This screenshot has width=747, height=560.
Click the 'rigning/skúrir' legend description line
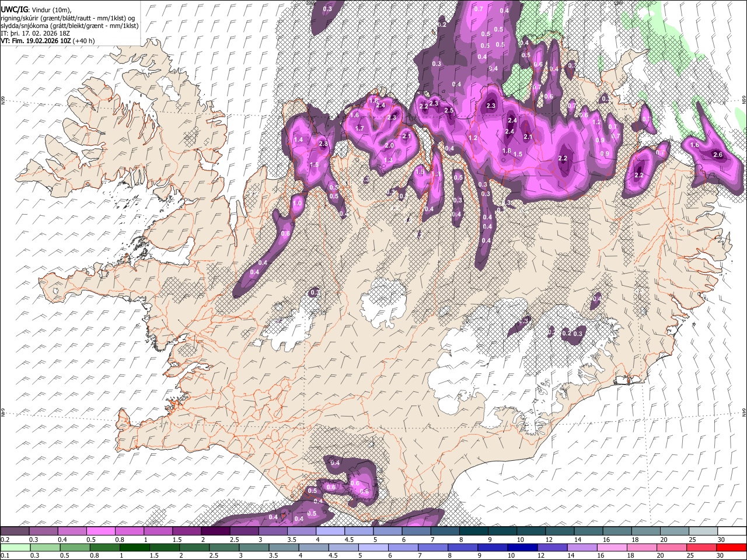[x=68, y=18]
